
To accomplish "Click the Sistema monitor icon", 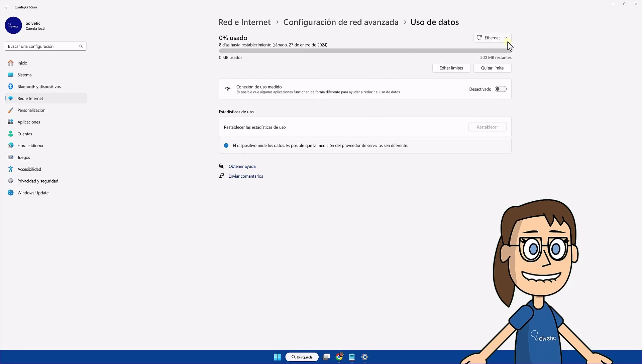I will [11, 75].
